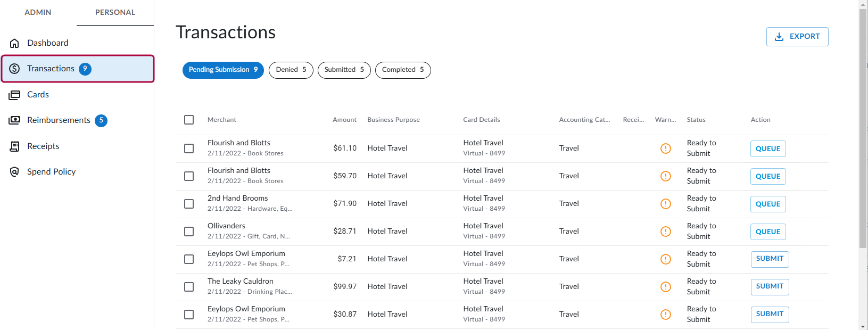
Task: Click warning icon for Ollivanders transaction
Action: (x=665, y=232)
